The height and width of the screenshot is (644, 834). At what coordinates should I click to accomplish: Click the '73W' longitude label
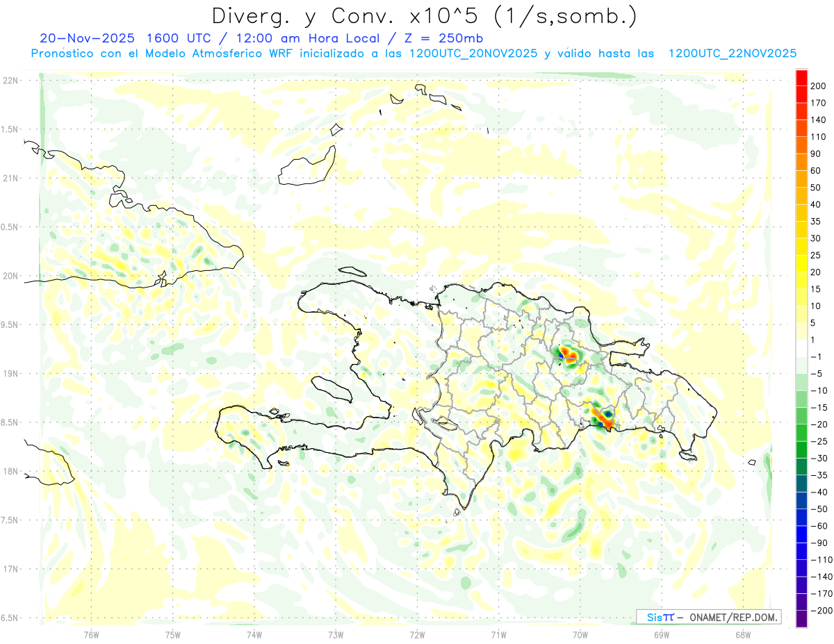(336, 634)
